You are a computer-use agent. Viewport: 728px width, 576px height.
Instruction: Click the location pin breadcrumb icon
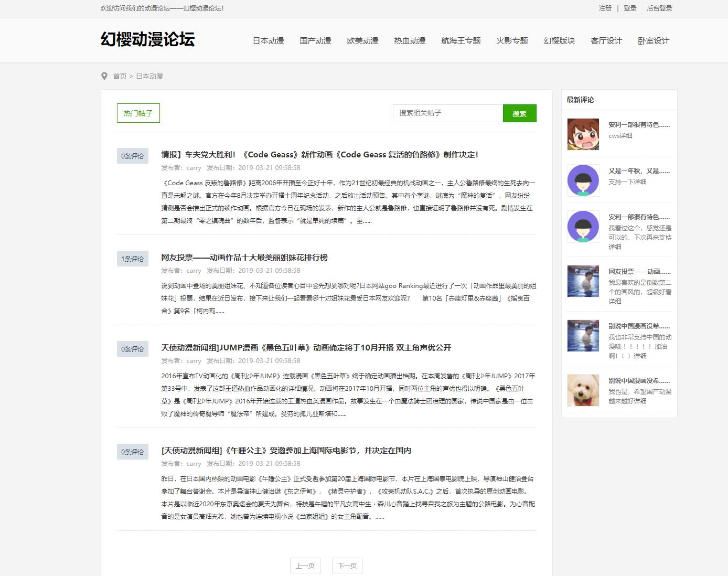pyautogui.click(x=105, y=76)
